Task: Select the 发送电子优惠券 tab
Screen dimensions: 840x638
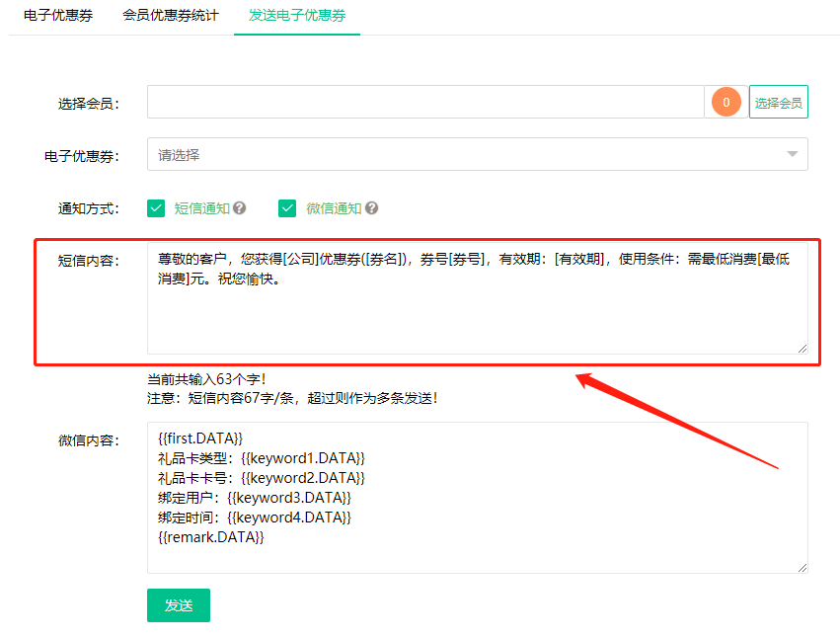Action: (x=296, y=16)
